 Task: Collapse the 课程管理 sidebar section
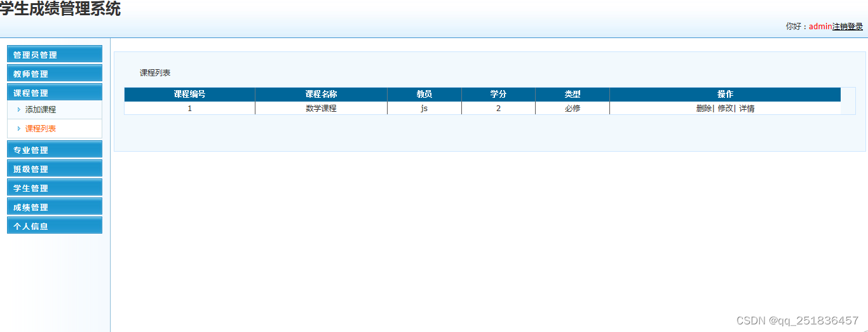point(55,93)
